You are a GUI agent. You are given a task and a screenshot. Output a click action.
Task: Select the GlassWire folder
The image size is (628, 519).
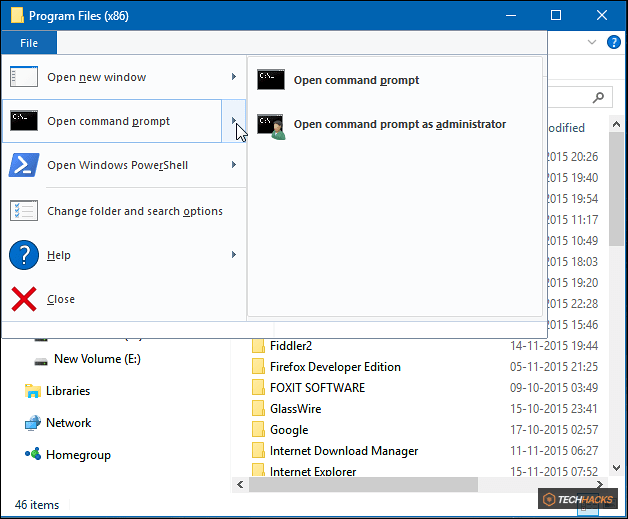[x=296, y=409]
